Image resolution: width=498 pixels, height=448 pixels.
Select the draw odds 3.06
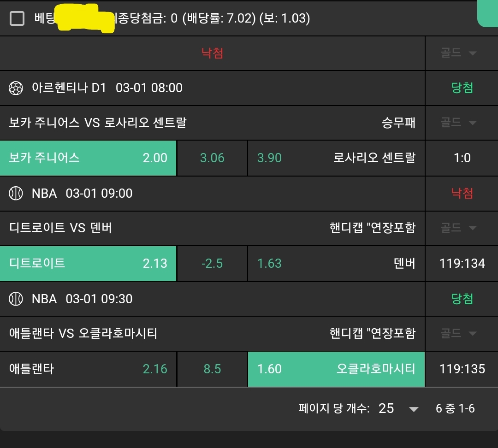pyautogui.click(x=212, y=158)
